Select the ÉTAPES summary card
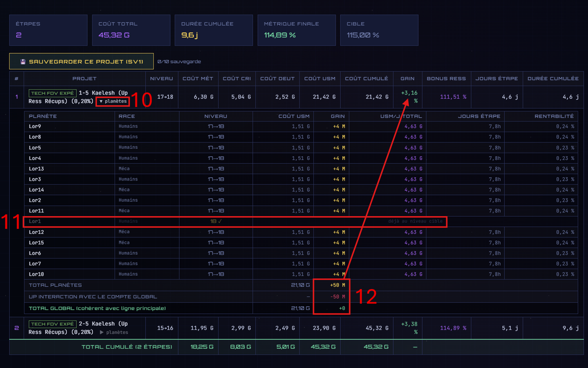 (x=48, y=30)
